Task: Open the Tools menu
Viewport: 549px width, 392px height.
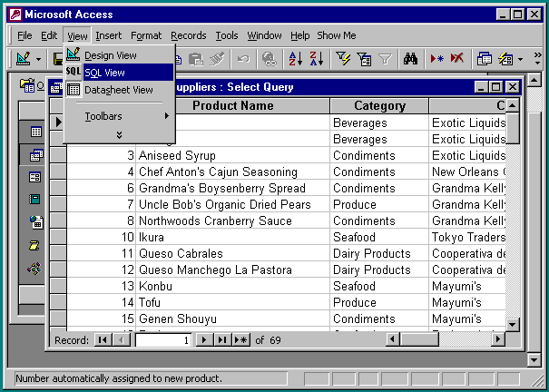Action: pyautogui.click(x=227, y=35)
